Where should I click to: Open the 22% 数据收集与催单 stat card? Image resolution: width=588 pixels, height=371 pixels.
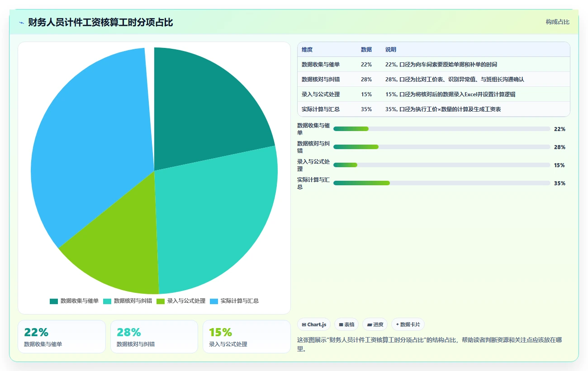pos(62,337)
